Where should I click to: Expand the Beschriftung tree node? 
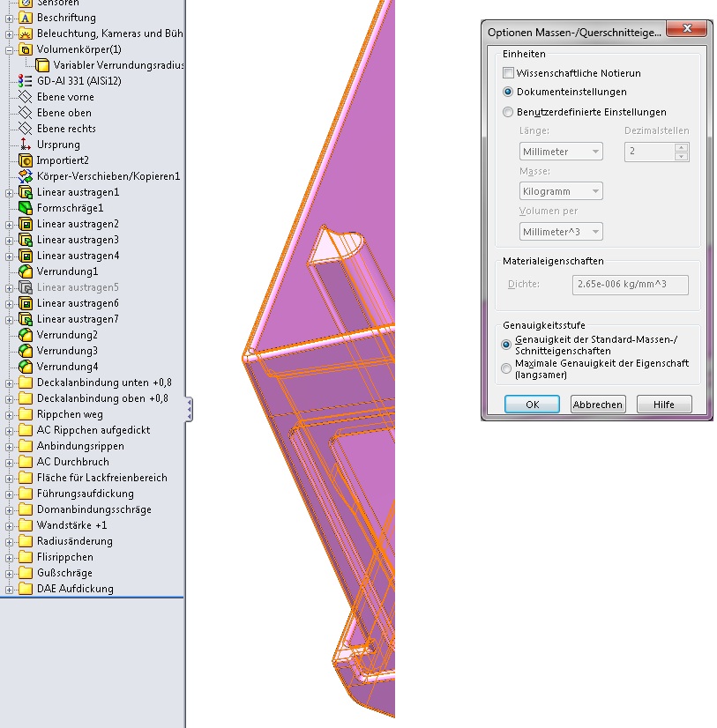(x=10, y=19)
